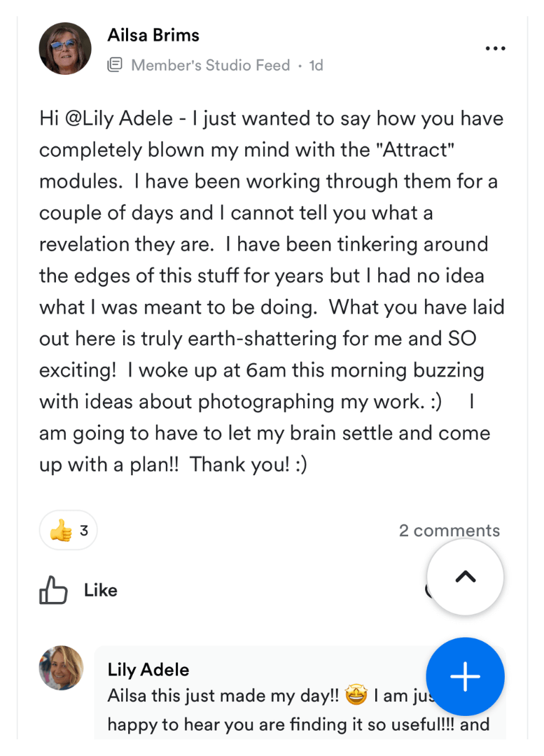Click Ailsa Brims' profile photo
This screenshot has height=756, width=544.
tap(65, 48)
